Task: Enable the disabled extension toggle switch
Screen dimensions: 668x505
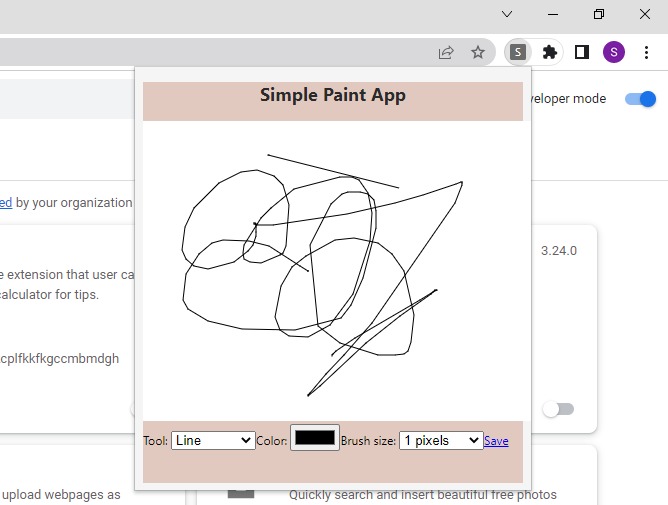Action: pos(558,409)
